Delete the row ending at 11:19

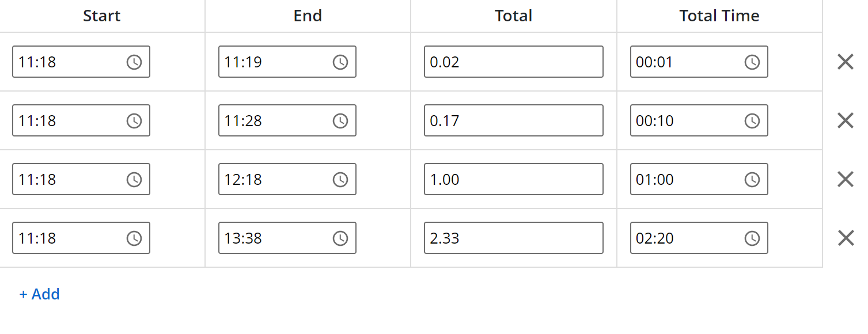[845, 62]
